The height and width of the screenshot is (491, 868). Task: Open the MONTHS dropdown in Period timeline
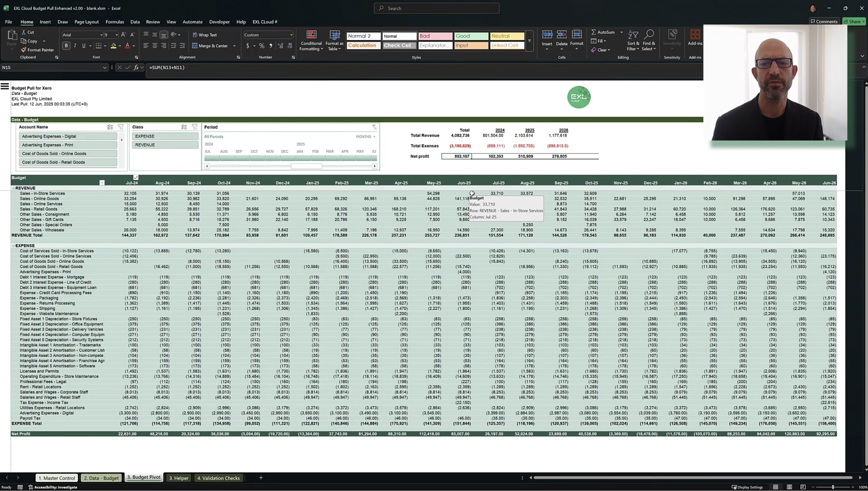[366, 137]
